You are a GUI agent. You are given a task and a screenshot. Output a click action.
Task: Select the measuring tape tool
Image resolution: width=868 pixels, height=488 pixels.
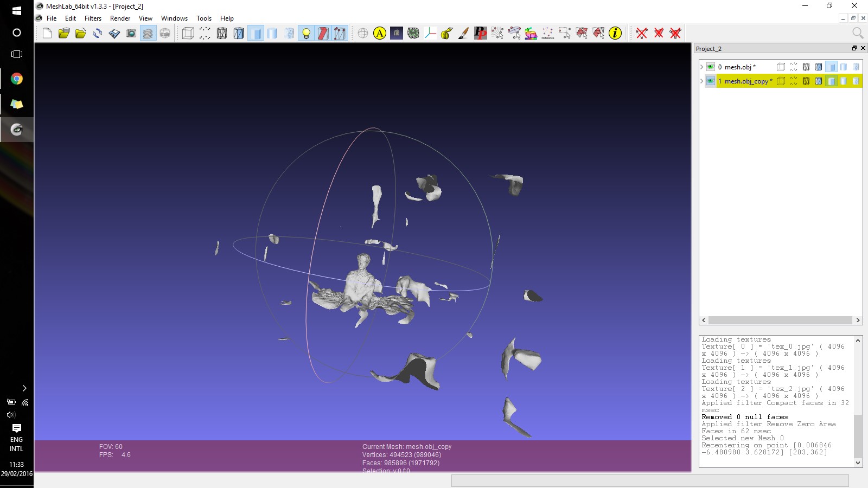coord(447,34)
